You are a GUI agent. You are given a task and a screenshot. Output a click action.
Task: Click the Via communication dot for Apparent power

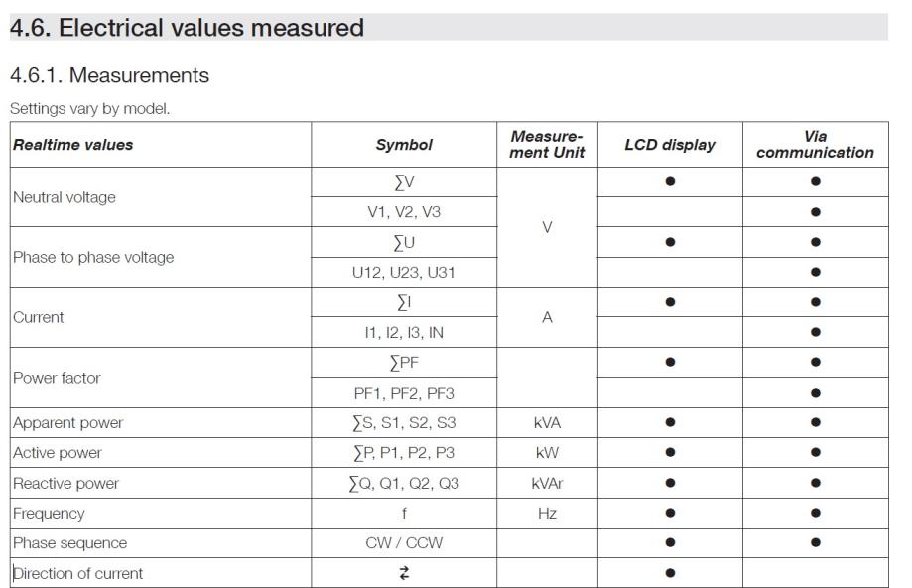[815, 422]
